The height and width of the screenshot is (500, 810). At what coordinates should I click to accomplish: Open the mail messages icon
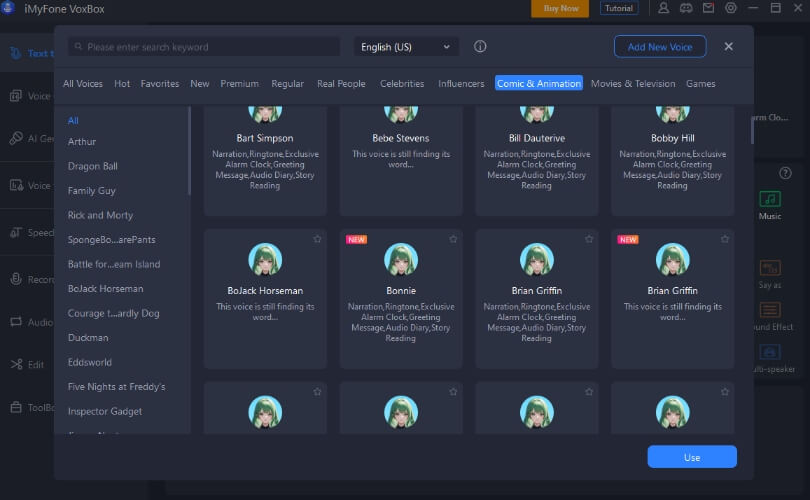tap(708, 8)
